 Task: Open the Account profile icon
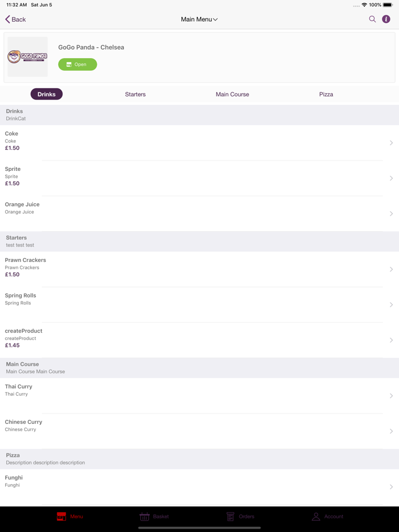pos(316,517)
